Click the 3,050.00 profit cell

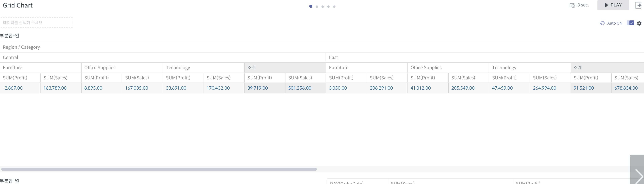pyautogui.click(x=346, y=88)
